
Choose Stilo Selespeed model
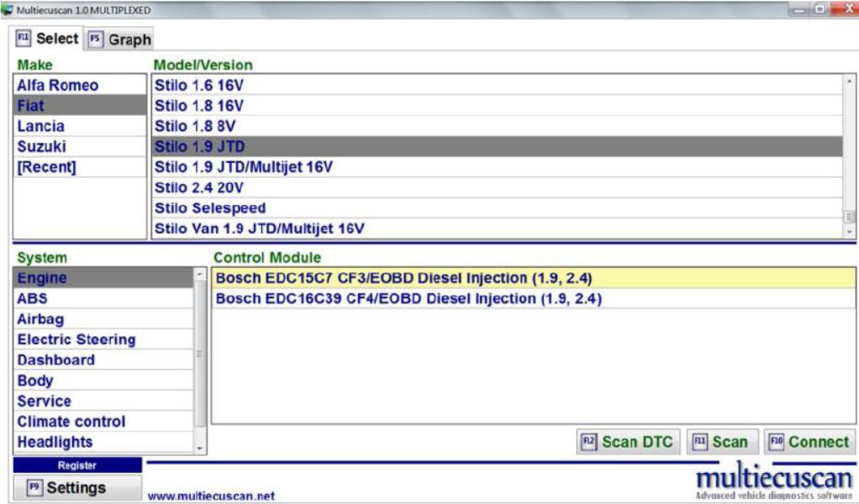pyautogui.click(x=498, y=208)
